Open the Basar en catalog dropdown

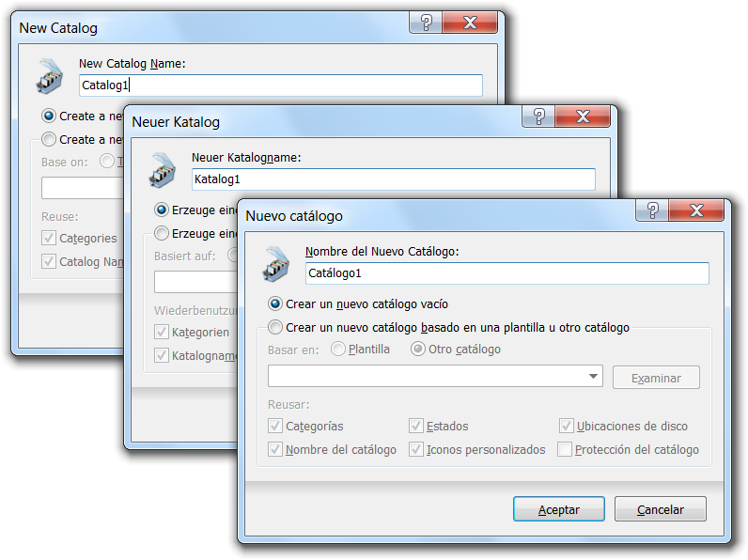pyautogui.click(x=435, y=377)
